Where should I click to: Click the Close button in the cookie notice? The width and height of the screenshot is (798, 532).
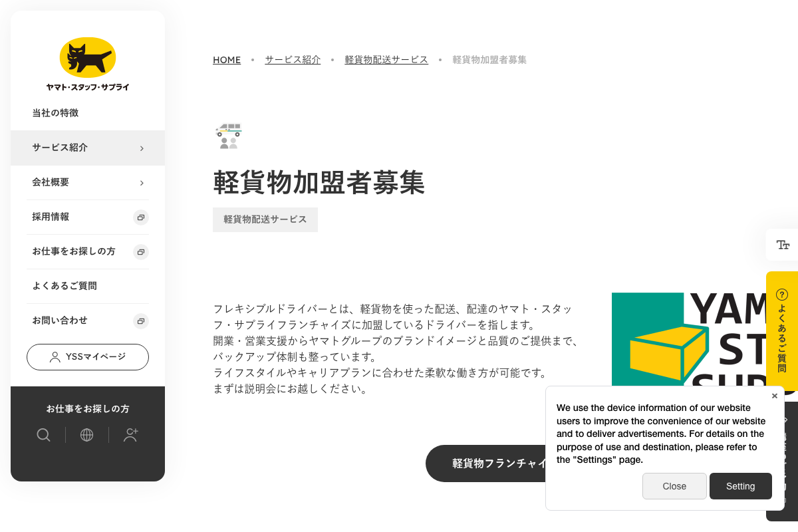point(674,486)
